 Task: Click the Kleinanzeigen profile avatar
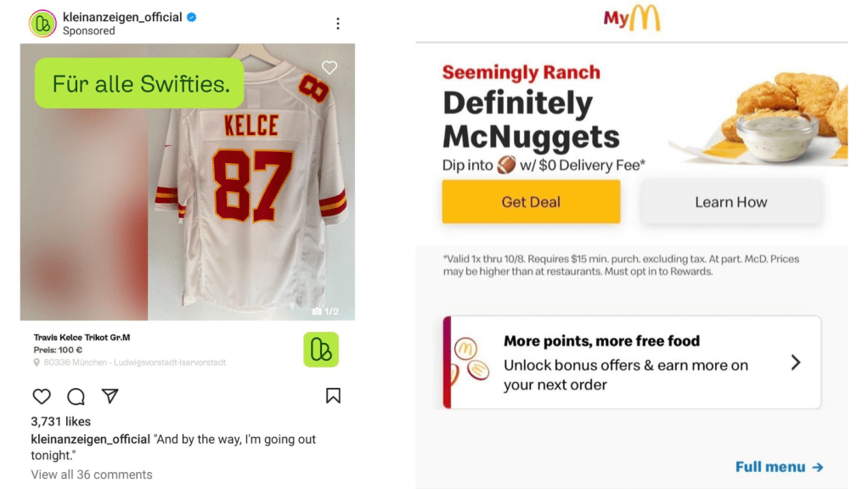(42, 23)
